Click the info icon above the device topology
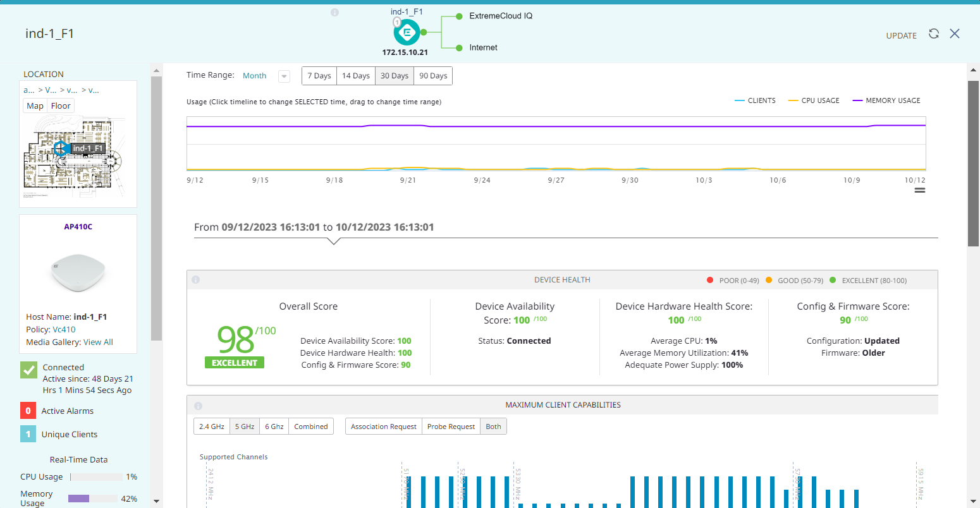The height and width of the screenshot is (508, 980). click(x=334, y=12)
